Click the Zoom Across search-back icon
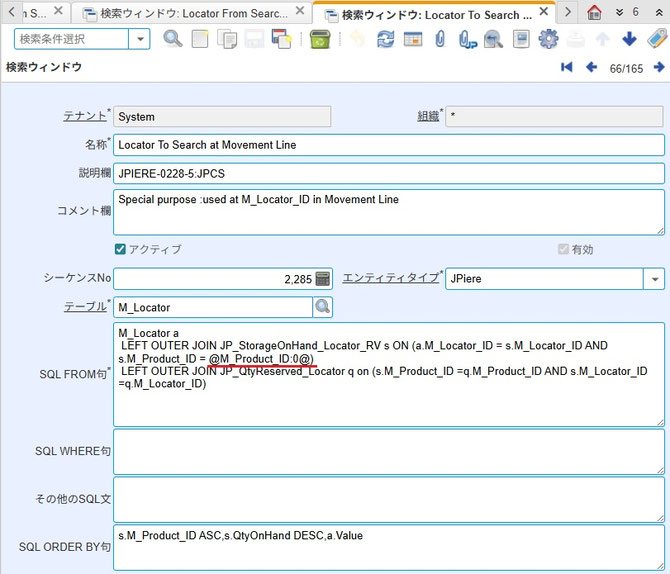This screenshot has width=670, height=574. [494, 39]
